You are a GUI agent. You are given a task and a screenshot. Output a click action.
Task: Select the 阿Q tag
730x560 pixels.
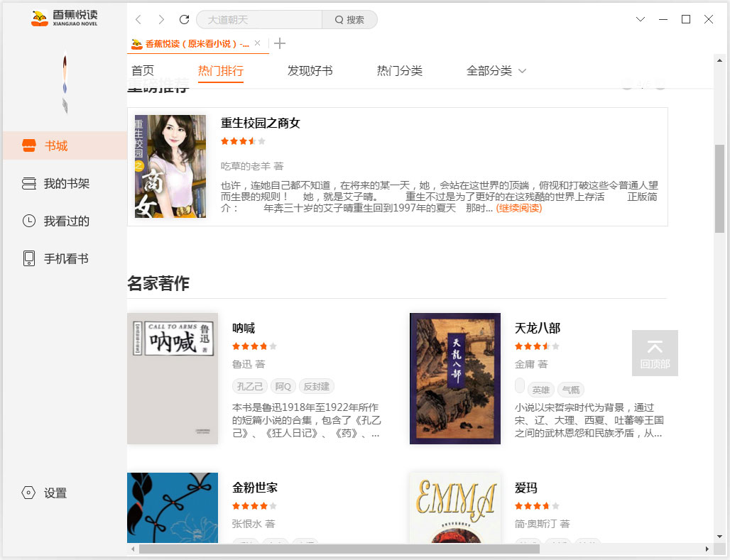point(283,386)
